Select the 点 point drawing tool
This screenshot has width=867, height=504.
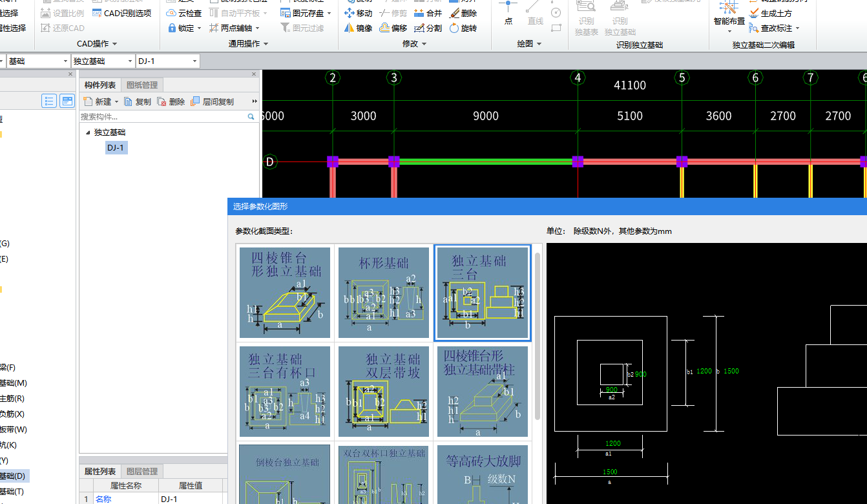(x=508, y=13)
